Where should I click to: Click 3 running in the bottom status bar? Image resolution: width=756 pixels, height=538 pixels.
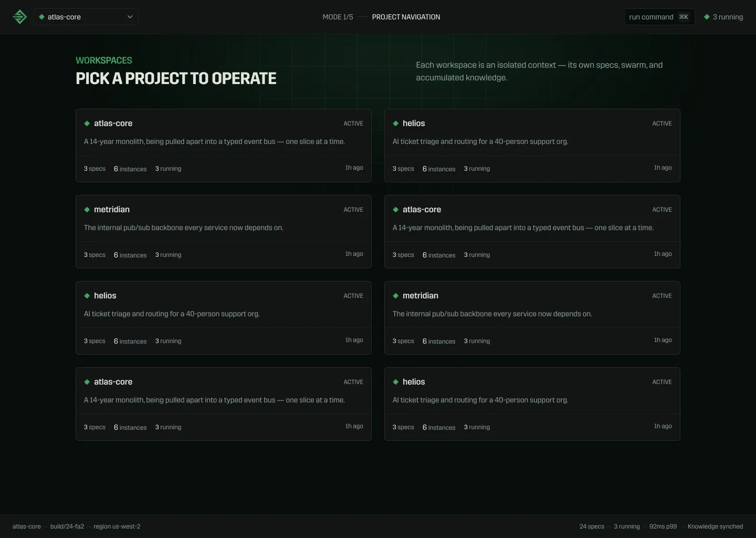(627, 526)
